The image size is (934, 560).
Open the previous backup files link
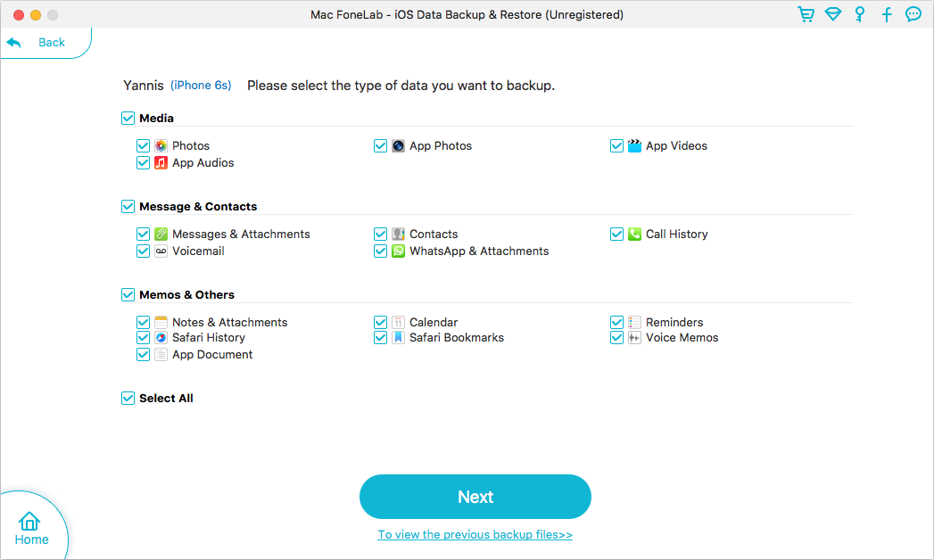pyautogui.click(x=475, y=535)
